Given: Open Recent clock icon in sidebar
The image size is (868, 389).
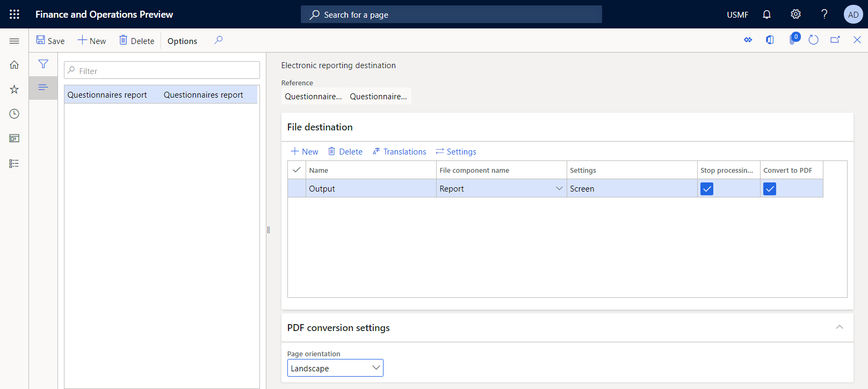Looking at the screenshot, I should click(15, 114).
